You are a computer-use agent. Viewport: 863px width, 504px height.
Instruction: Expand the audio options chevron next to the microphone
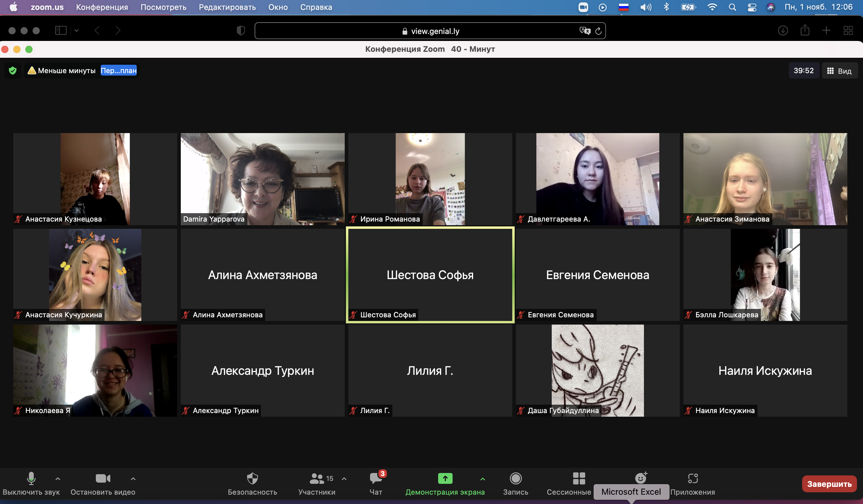[x=58, y=479]
